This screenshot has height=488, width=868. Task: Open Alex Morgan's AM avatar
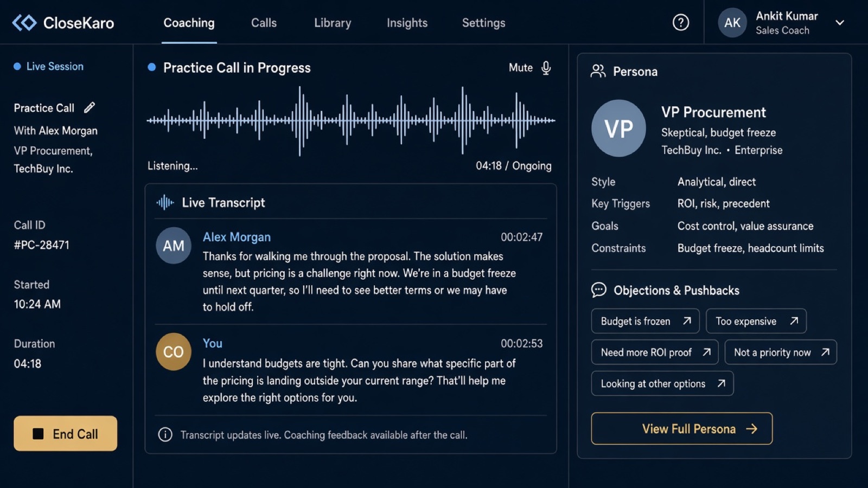174,246
